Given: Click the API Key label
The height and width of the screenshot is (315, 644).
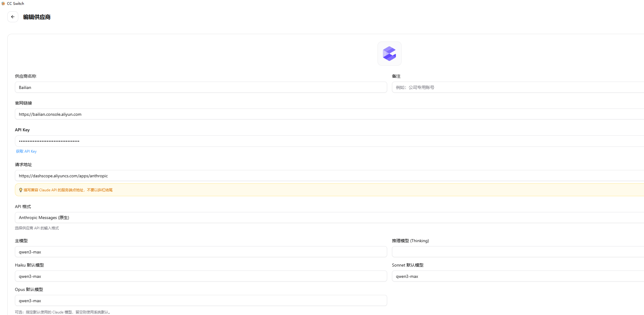Looking at the screenshot, I should click(x=22, y=130).
